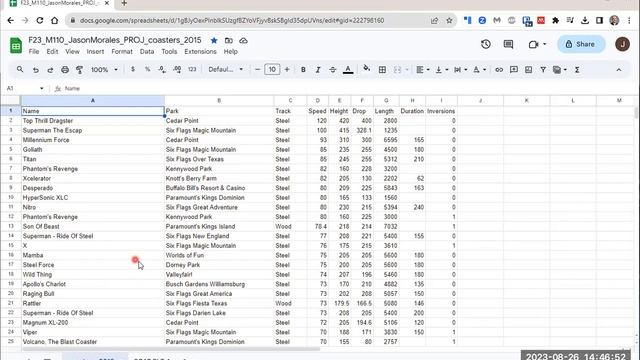640x360 pixels.
Task: Open version history clock icon
Action: coord(486,44)
